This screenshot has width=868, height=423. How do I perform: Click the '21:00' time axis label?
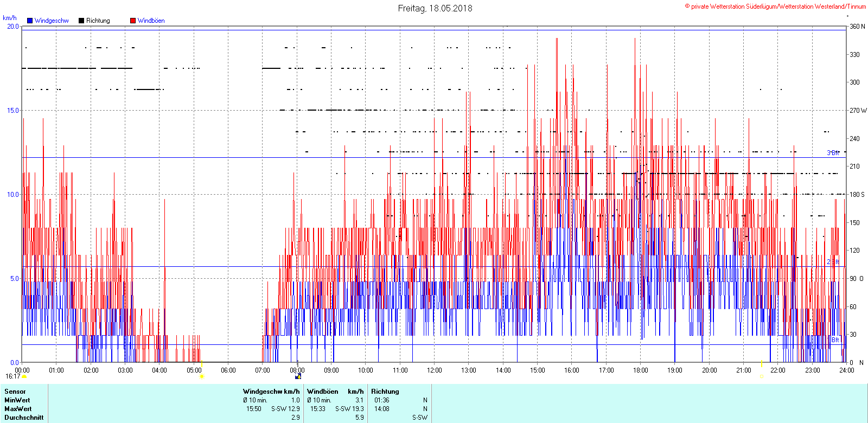(x=744, y=370)
